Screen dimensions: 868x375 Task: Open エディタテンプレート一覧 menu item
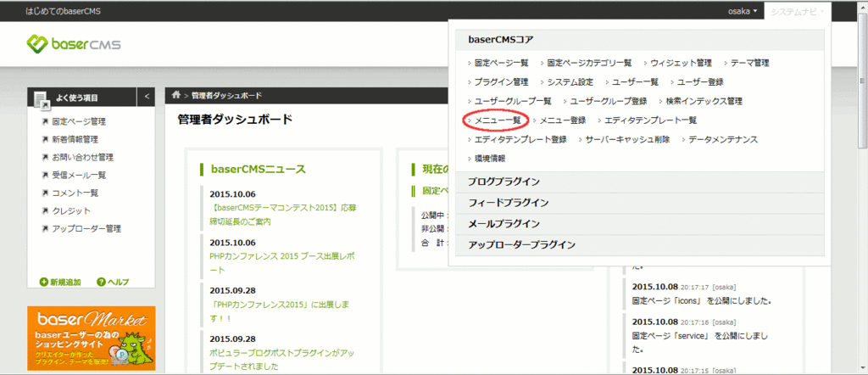pos(650,120)
